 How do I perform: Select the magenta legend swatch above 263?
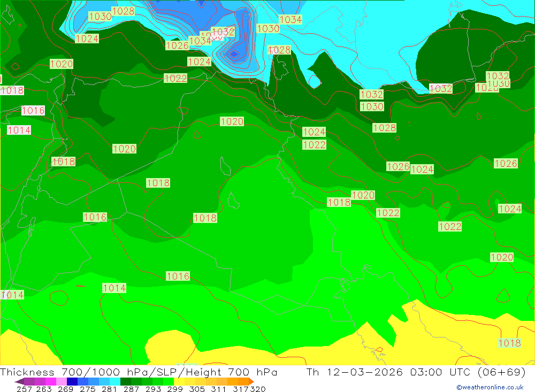(50, 381)
